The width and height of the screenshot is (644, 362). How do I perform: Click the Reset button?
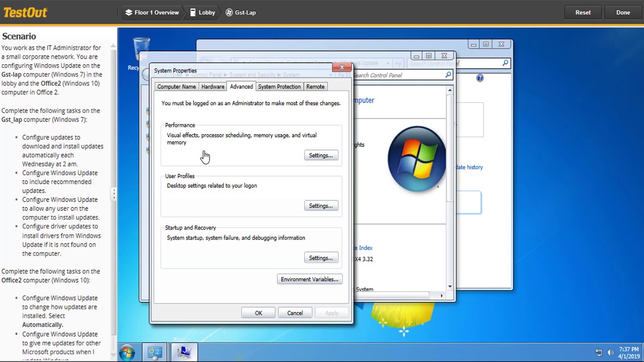583,13
